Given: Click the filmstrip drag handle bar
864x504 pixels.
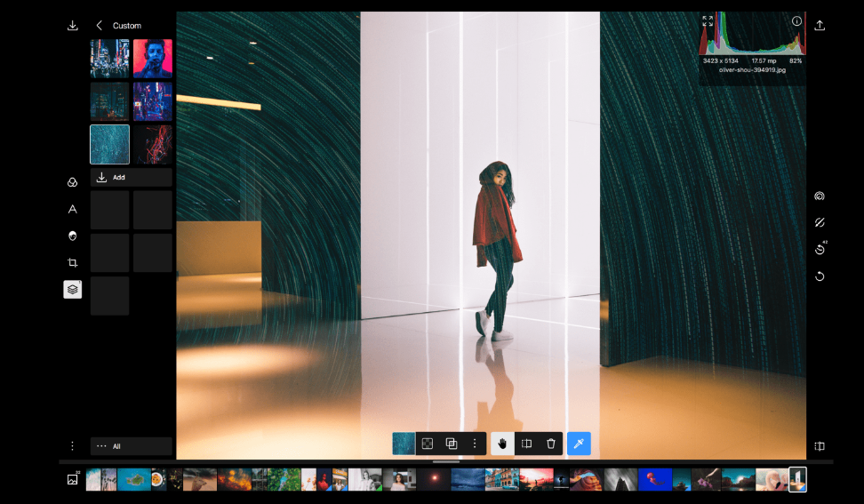Looking at the screenshot, I should 445,461.
